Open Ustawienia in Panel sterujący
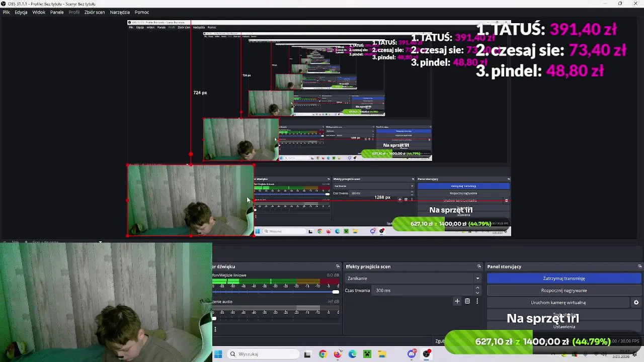The image size is (644, 362). tap(564, 327)
